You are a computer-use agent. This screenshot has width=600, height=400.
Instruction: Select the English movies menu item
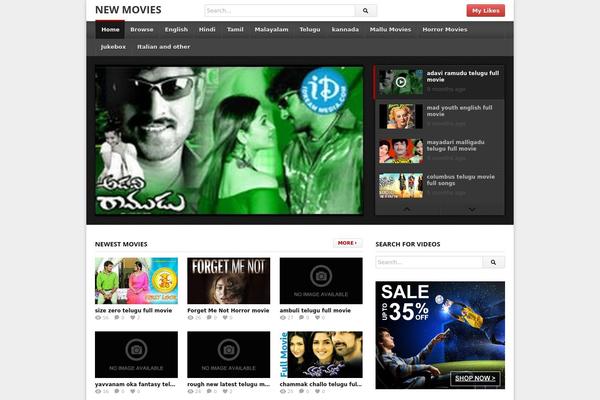click(x=176, y=30)
